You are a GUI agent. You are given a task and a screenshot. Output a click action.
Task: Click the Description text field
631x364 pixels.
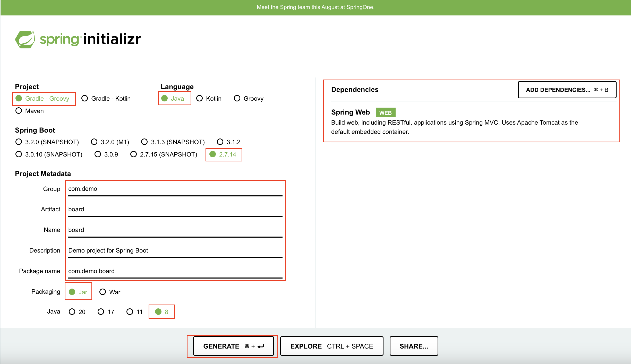pos(175,250)
